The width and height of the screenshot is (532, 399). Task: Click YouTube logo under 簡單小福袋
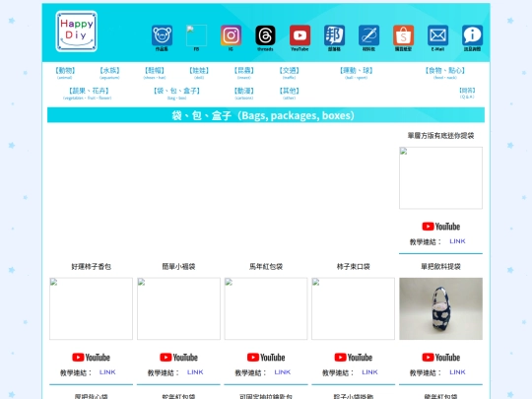tap(178, 358)
